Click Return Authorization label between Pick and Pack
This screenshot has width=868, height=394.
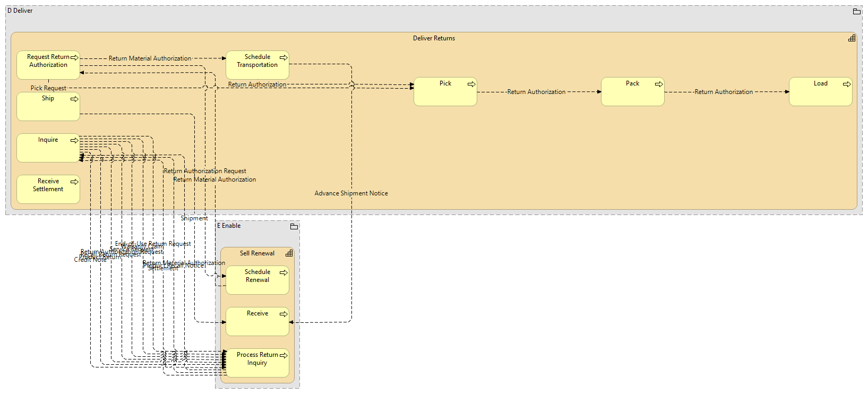point(536,92)
